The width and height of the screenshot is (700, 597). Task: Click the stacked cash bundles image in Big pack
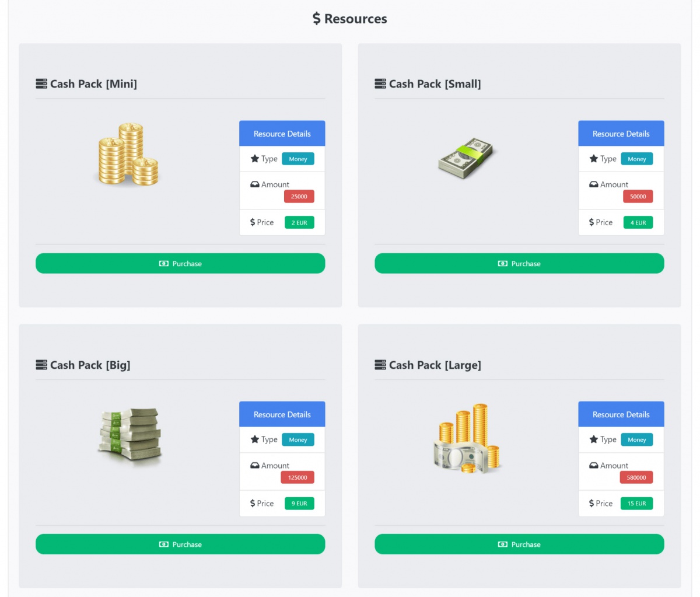(x=129, y=435)
